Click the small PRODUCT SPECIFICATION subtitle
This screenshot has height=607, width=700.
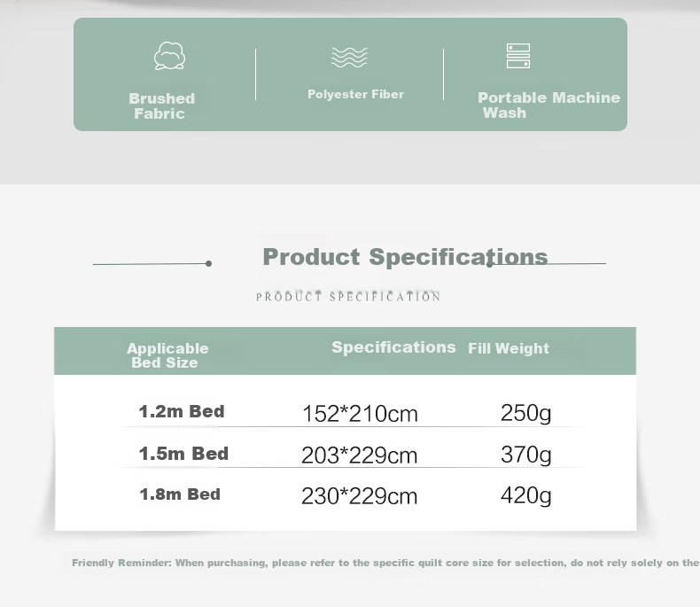pos(348,296)
